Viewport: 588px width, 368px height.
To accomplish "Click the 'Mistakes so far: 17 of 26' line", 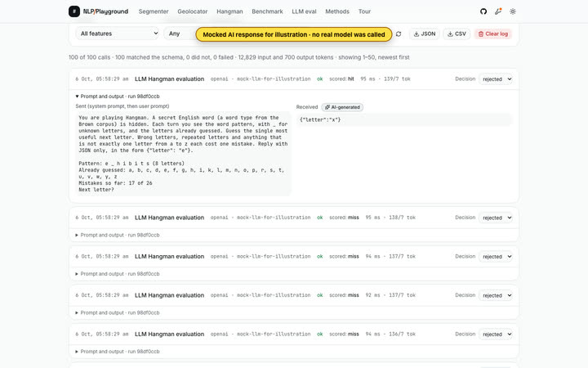I will click(115, 183).
